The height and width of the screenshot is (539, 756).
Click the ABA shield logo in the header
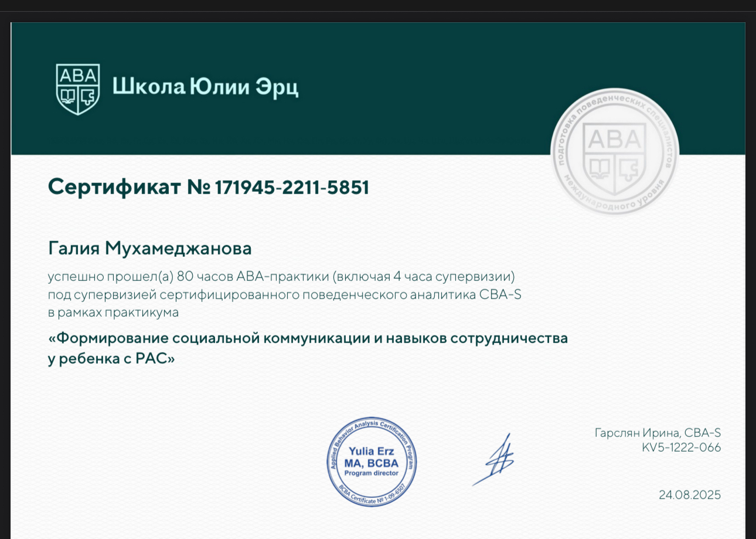pos(77,87)
